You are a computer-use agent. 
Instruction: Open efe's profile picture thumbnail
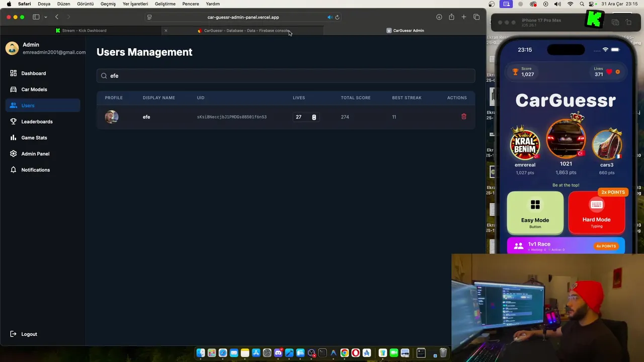[x=112, y=117]
